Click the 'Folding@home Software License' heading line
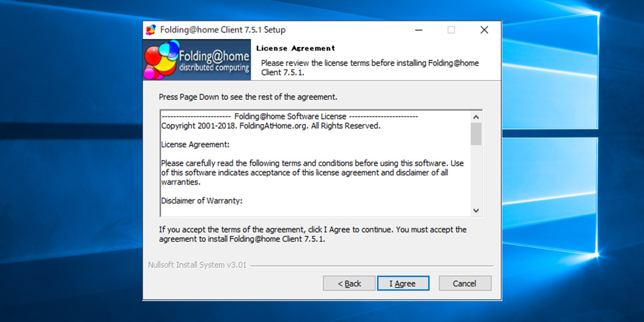 click(x=290, y=116)
